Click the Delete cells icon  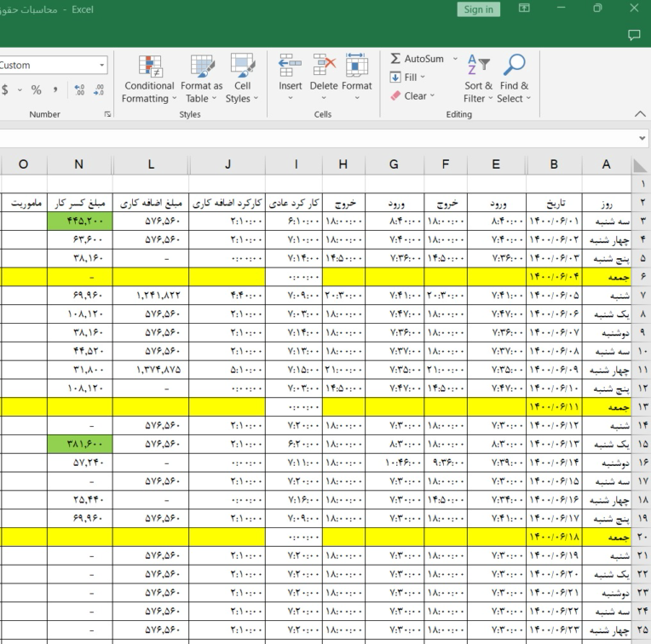tap(324, 66)
